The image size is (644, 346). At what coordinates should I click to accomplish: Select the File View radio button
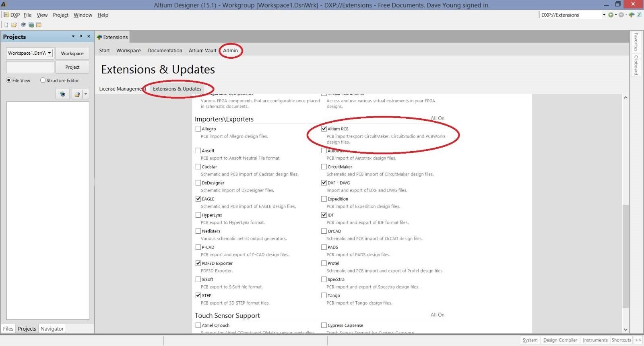[8, 80]
